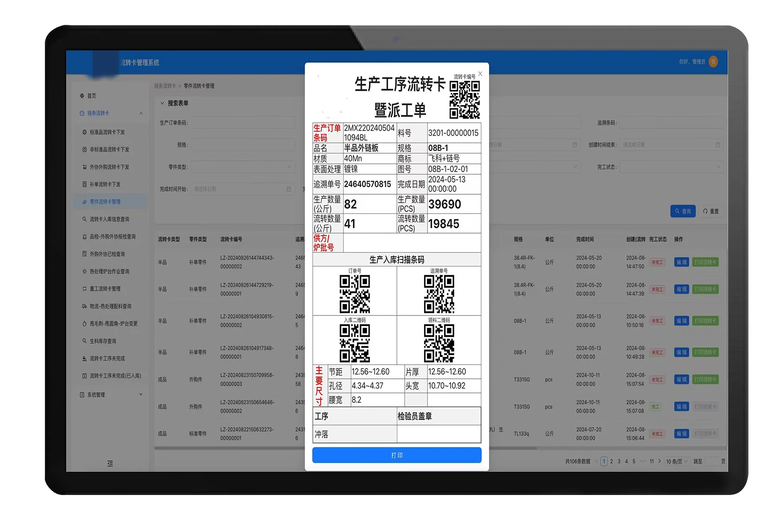779x532 pixels.
Task: Click the 跳至 page jump input
Action: (x=711, y=462)
